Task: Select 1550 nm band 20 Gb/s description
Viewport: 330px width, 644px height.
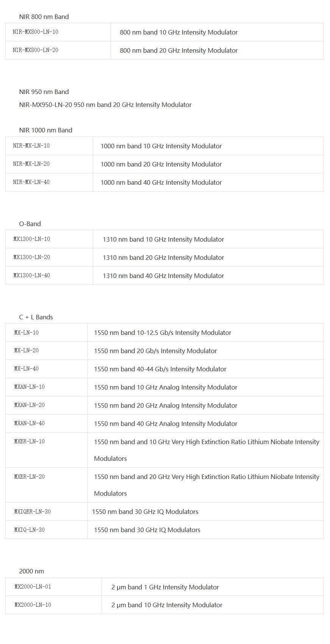Action: pyautogui.click(x=155, y=351)
